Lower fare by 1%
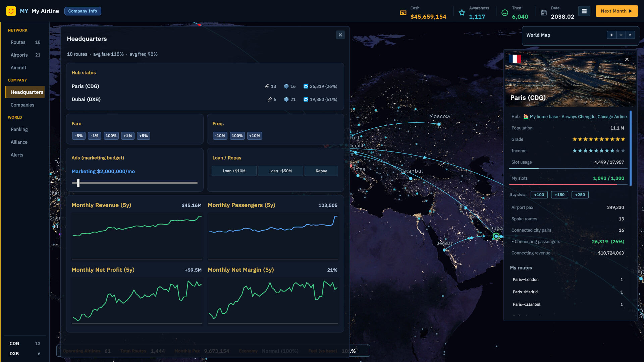644x362 pixels. click(x=95, y=136)
